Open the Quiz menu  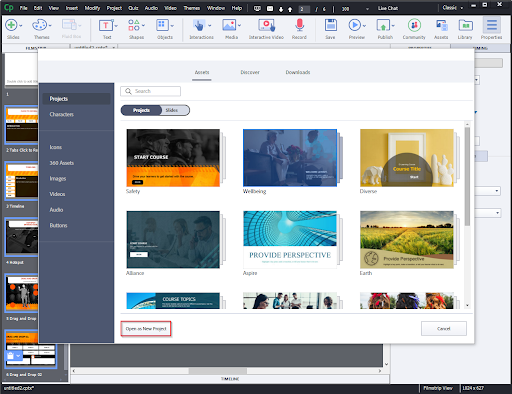(x=133, y=8)
